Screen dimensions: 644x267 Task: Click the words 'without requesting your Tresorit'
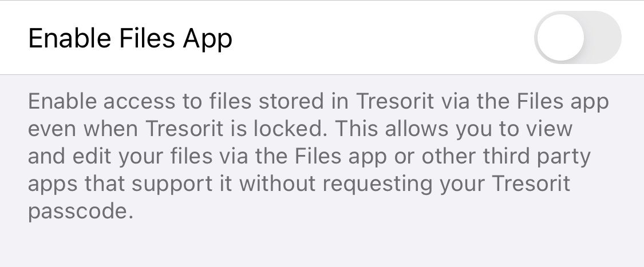tap(405, 184)
